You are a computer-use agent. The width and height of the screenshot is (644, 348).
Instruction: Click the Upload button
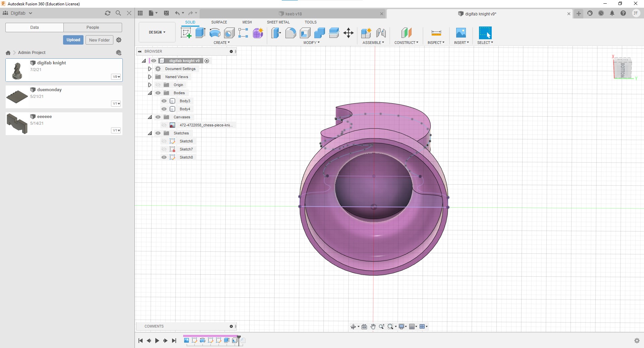click(x=73, y=40)
